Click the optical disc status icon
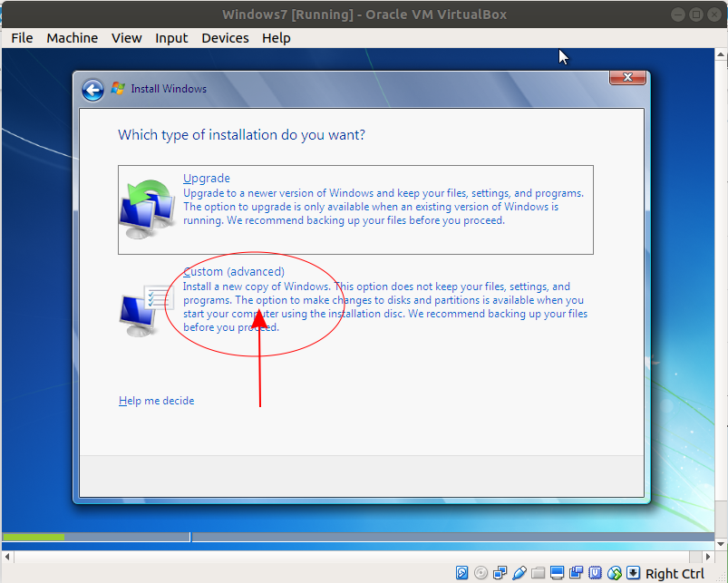 point(481,573)
